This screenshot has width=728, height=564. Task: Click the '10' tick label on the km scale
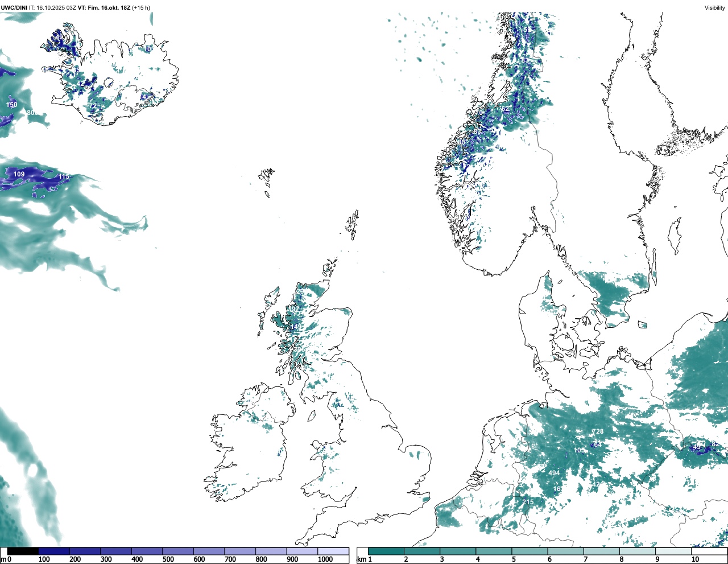[695, 559]
